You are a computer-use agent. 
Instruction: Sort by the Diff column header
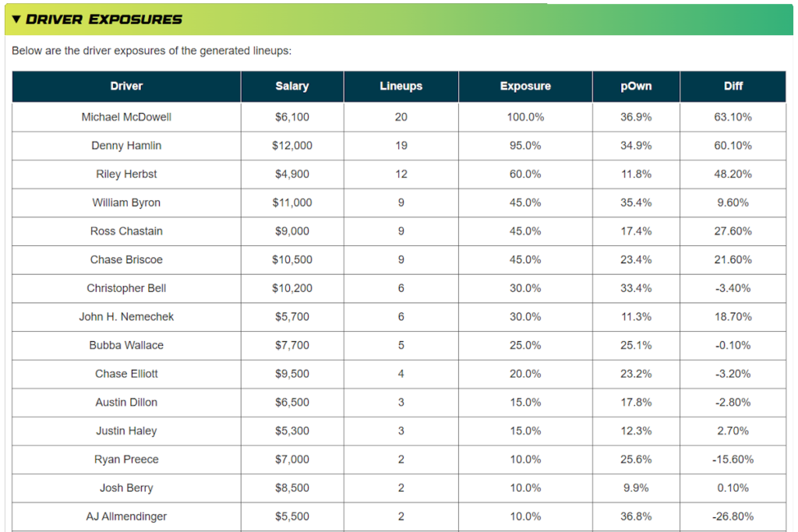click(x=733, y=86)
